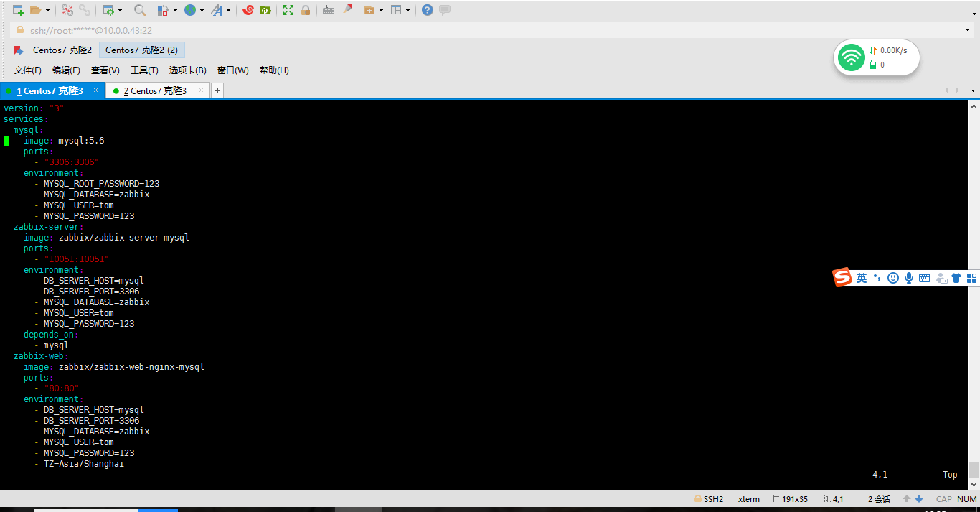Click the Font icon in toolbar
Viewport: 980px width, 512px height.
click(x=217, y=10)
